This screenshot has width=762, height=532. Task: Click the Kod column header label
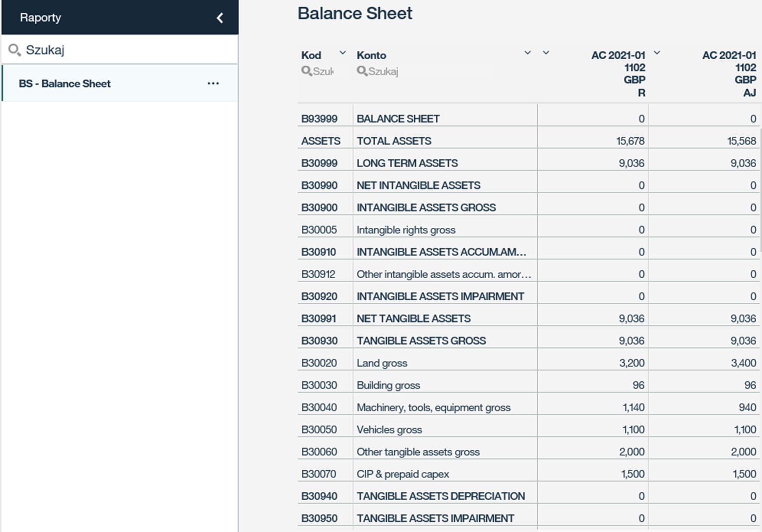[311, 55]
